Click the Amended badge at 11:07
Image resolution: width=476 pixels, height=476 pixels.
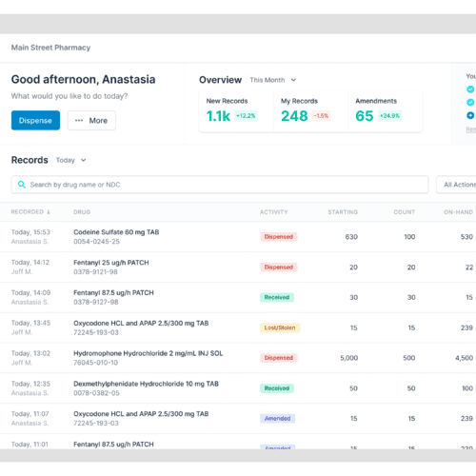click(278, 419)
